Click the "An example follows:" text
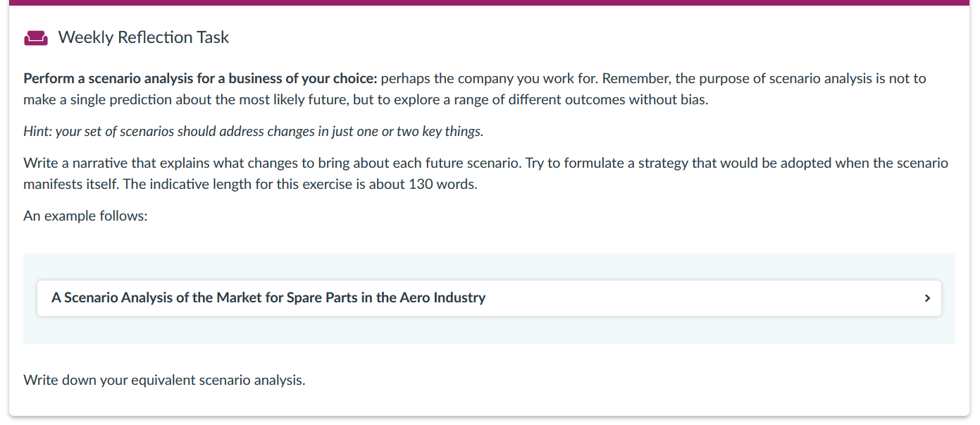Image resolution: width=980 pixels, height=425 pixels. 85,216
